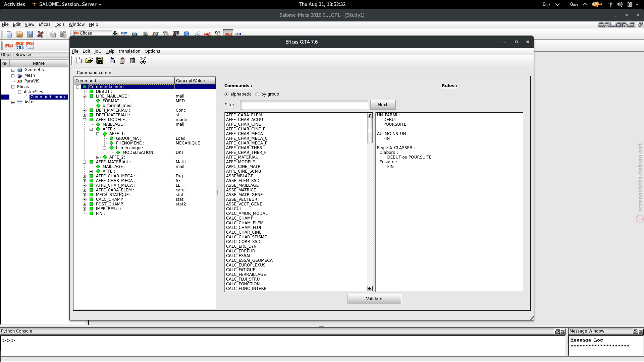The image size is (644, 362).
Task: Open the Eficas menu in Salome menubar
Action: pyautogui.click(x=44, y=24)
